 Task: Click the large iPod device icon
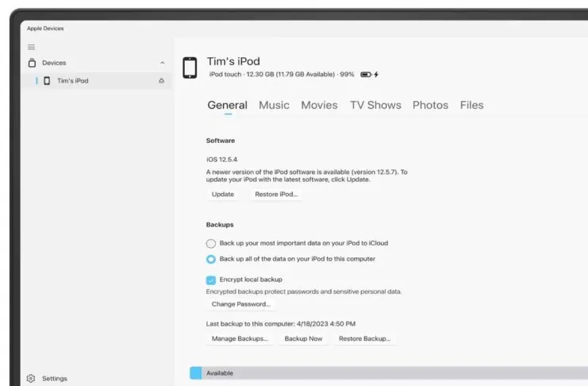[190, 68]
